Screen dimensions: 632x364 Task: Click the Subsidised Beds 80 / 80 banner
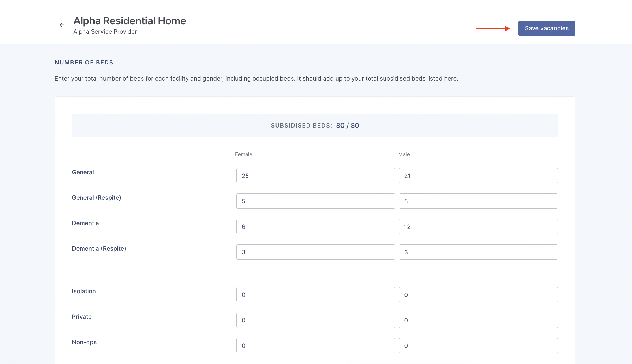pos(315,126)
